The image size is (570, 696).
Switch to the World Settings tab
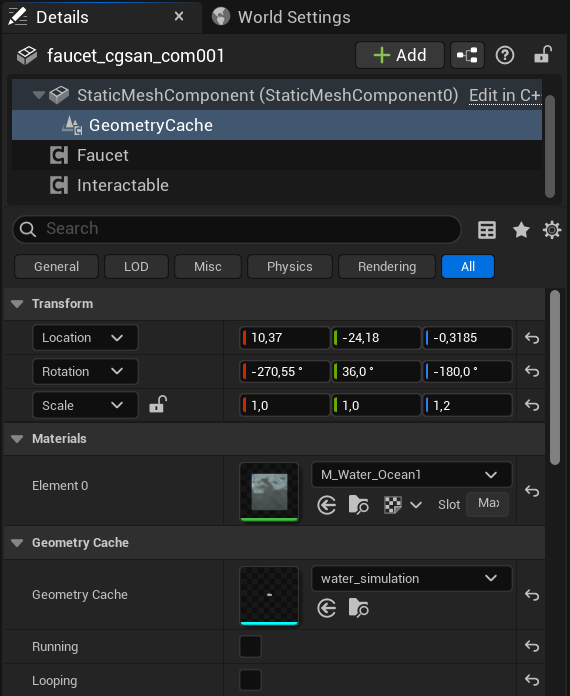tap(281, 17)
